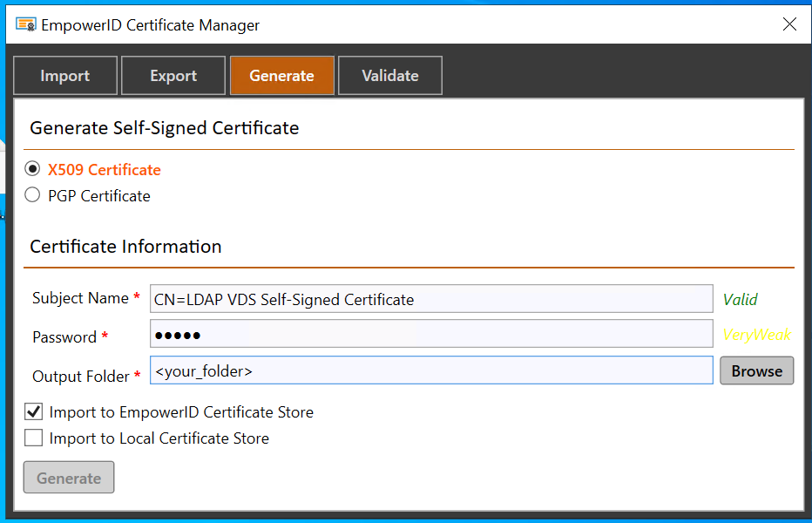The image size is (812, 523).
Task: Focus the Password input field
Action: click(x=431, y=335)
